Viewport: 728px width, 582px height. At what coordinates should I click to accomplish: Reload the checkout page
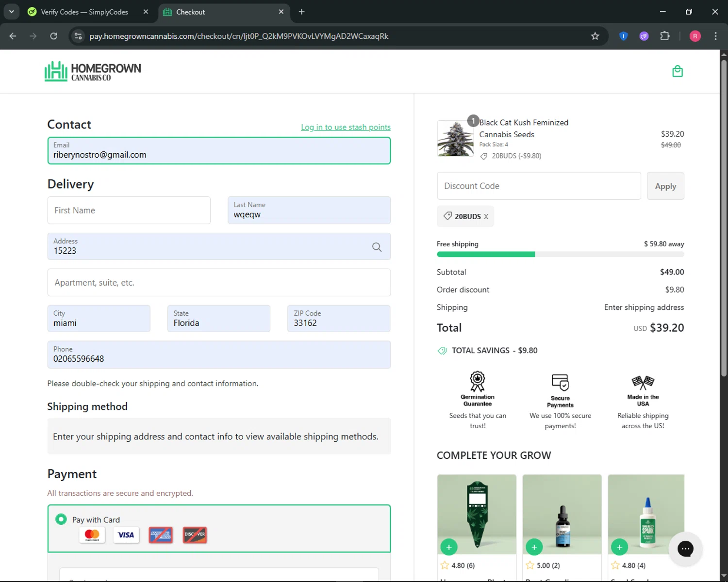54,36
